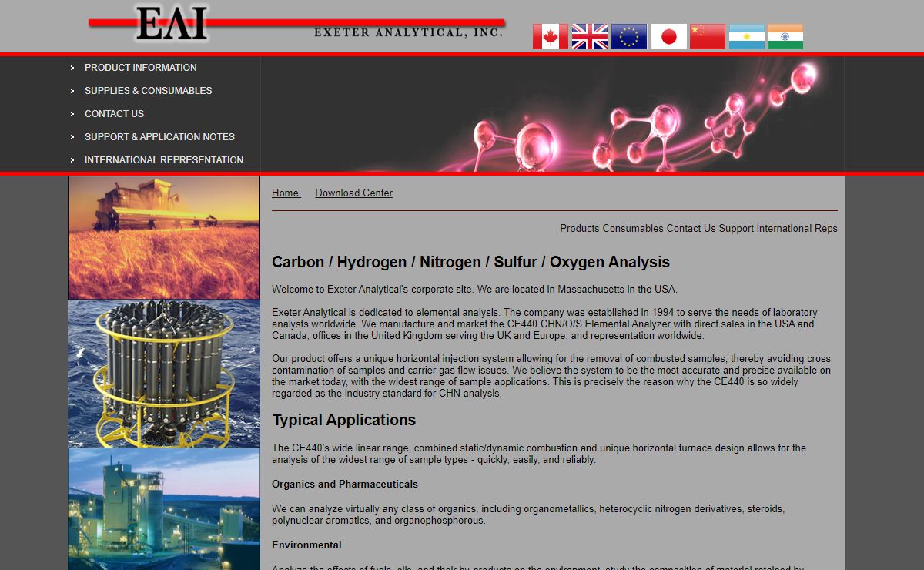Select the China flag
This screenshot has width=924, height=570.
tap(708, 36)
